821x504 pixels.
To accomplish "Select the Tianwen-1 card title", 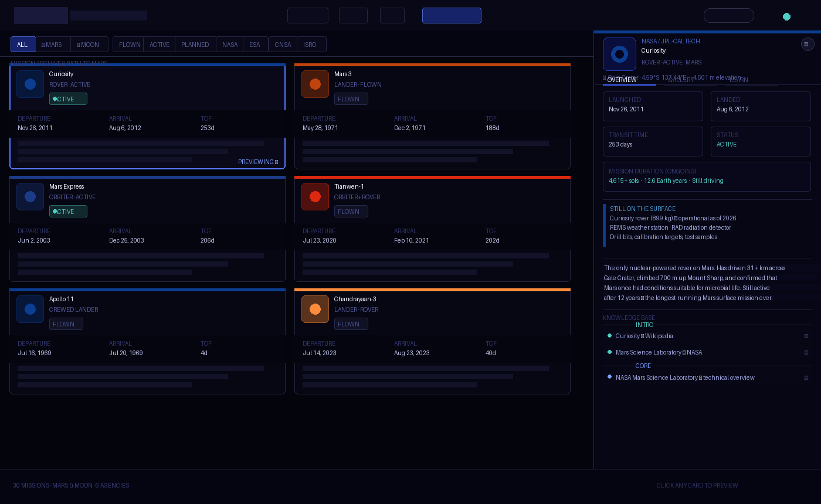I will [x=349, y=186].
